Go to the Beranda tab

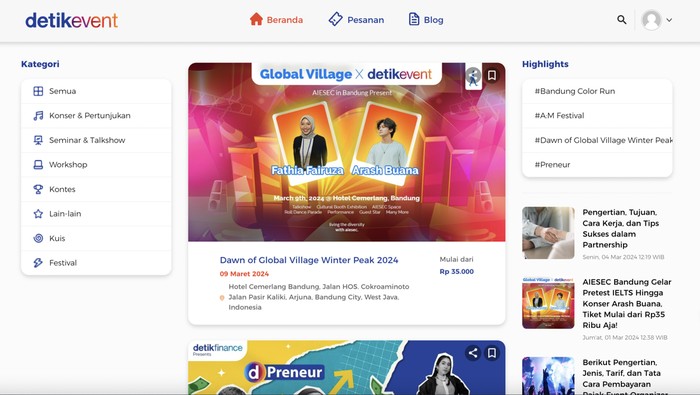pyautogui.click(x=276, y=20)
